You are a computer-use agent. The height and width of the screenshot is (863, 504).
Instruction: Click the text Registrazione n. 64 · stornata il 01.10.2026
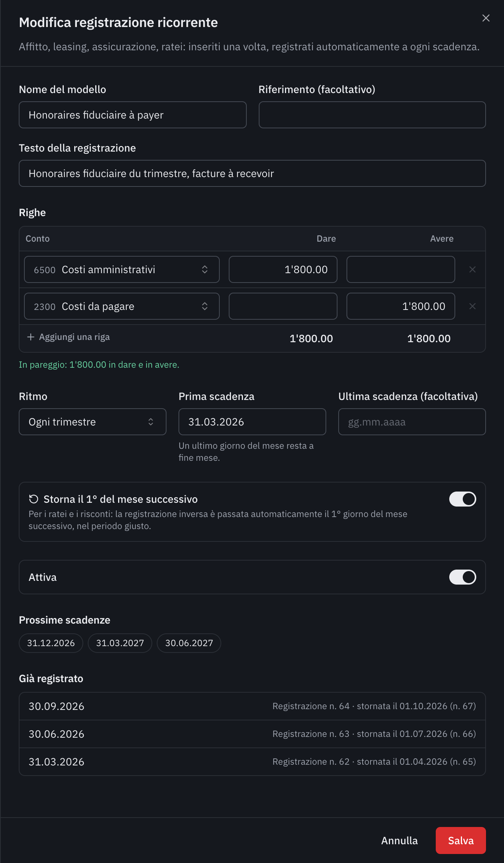pyautogui.click(x=360, y=706)
